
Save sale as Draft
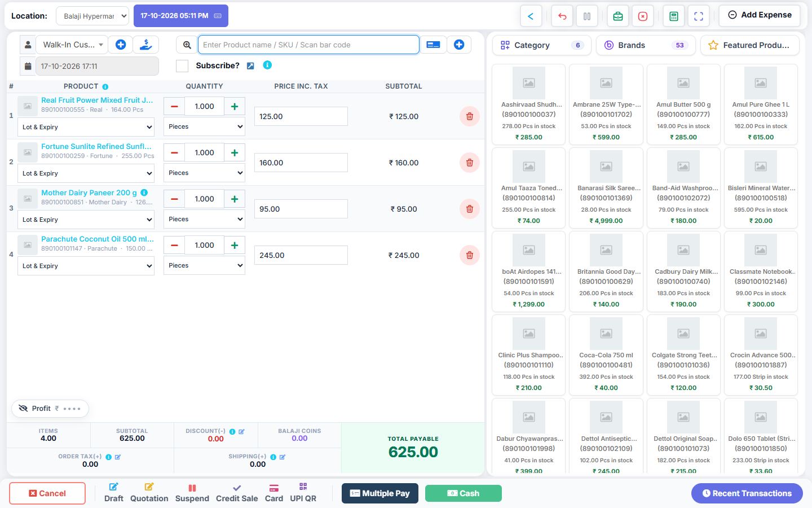[x=113, y=493]
